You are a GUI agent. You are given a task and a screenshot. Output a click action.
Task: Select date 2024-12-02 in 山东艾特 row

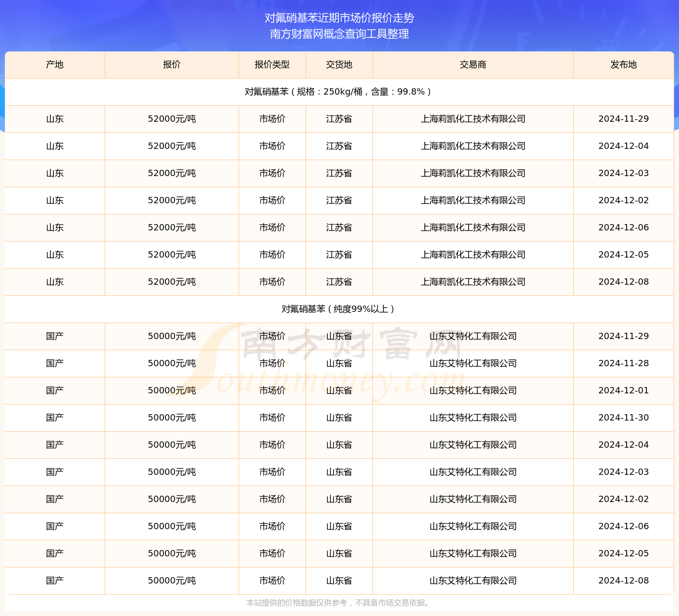[x=624, y=499]
